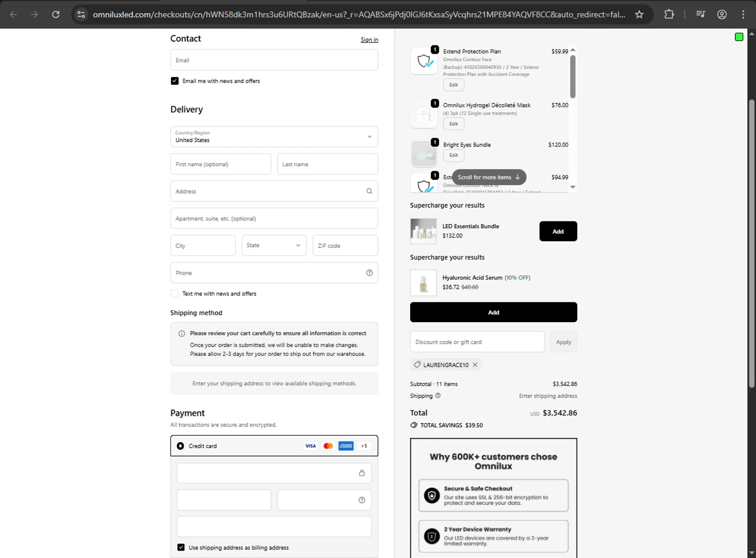Open the media controls icon
This screenshot has width=756, height=558.
point(701,14)
